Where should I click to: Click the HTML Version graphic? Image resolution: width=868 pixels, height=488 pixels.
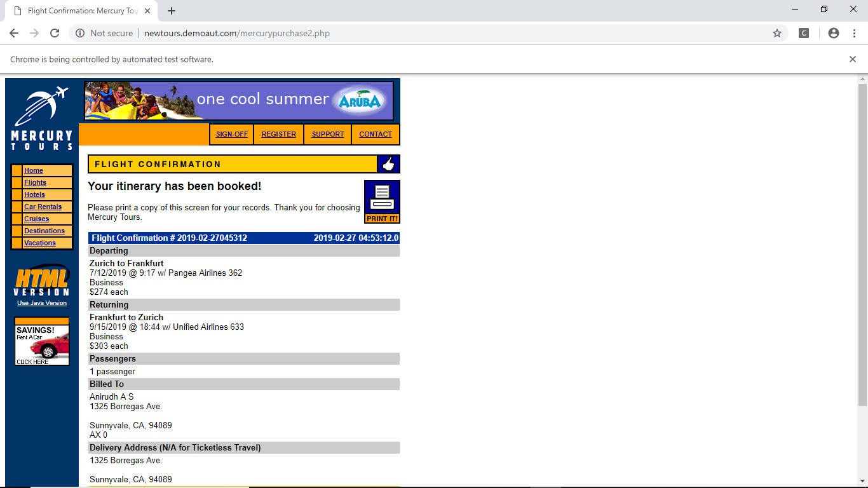point(42,280)
